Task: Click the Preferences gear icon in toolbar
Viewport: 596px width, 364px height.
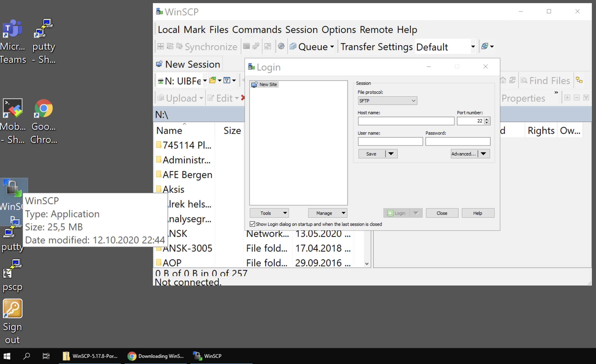Action: (281, 46)
